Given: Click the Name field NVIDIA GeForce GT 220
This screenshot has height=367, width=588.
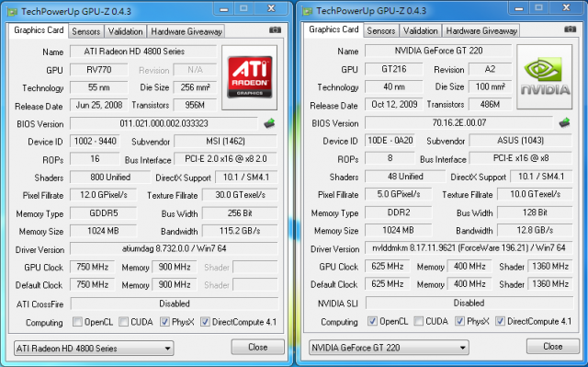Looking at the screenshot, I should [438, 51].
